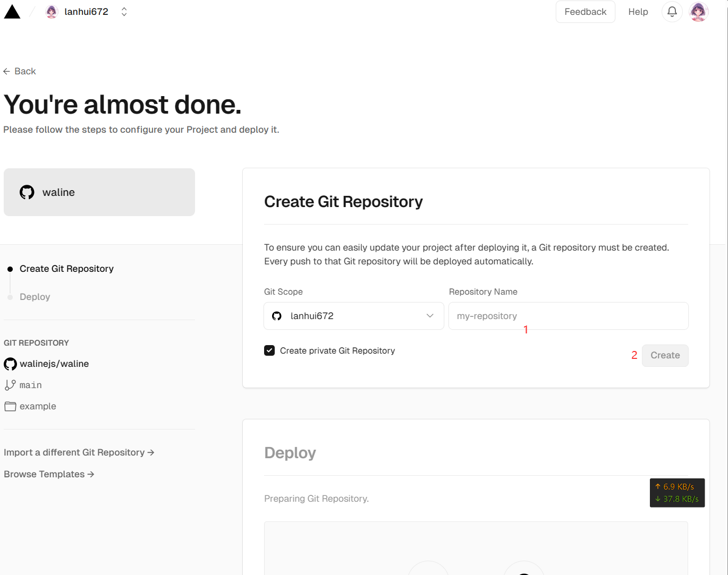Open the team switcher chevrons
728x575 pixels.
(x=124, y=12)
